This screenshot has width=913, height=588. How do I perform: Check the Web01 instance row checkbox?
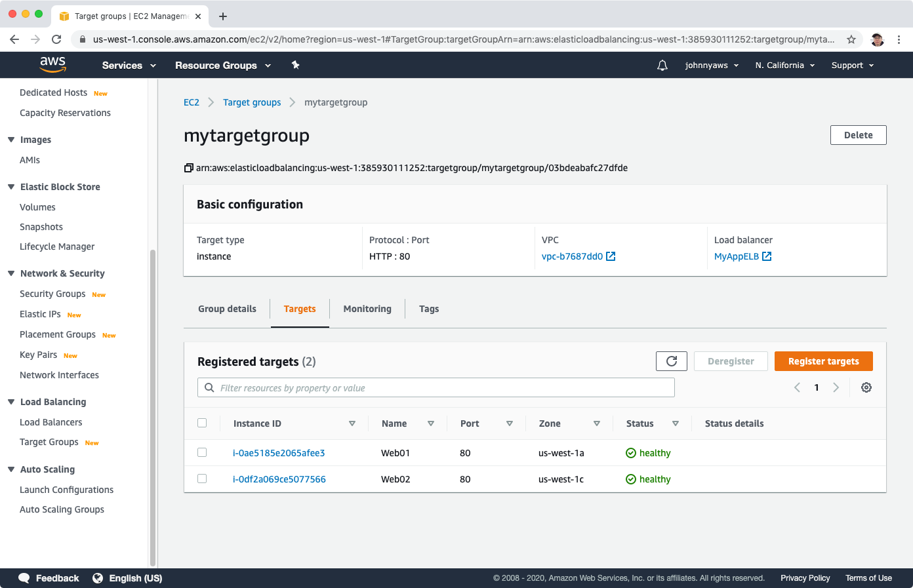point(202,452)
